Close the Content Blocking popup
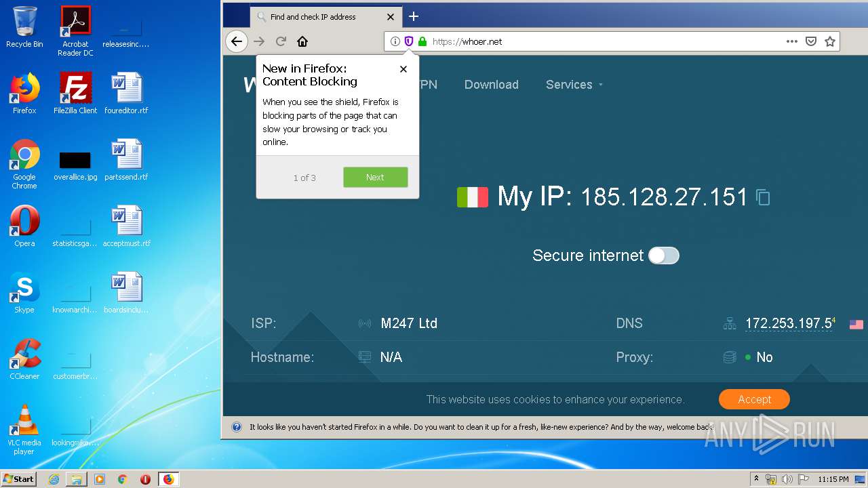This screenshot has height=488, width=868. [x=403, y=69]
